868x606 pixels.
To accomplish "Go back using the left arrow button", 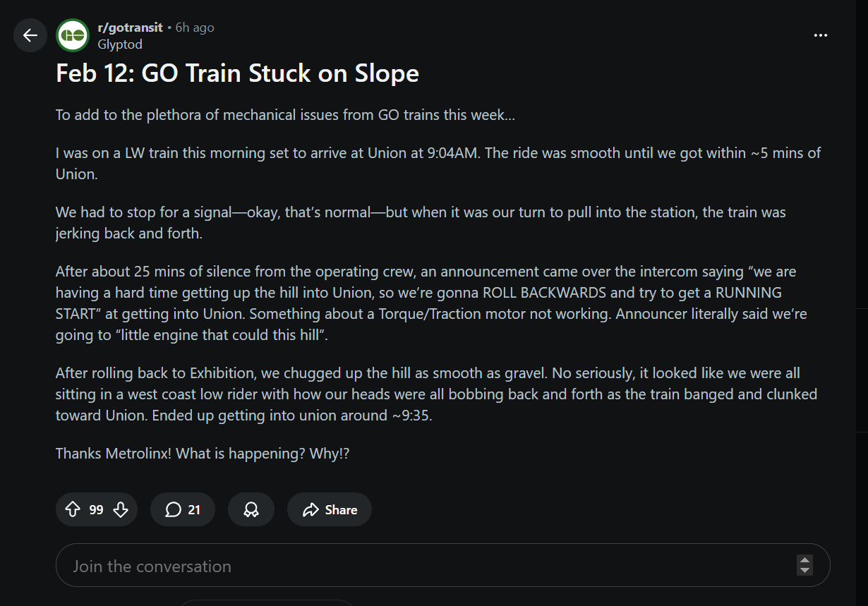I will coord(30,35).
